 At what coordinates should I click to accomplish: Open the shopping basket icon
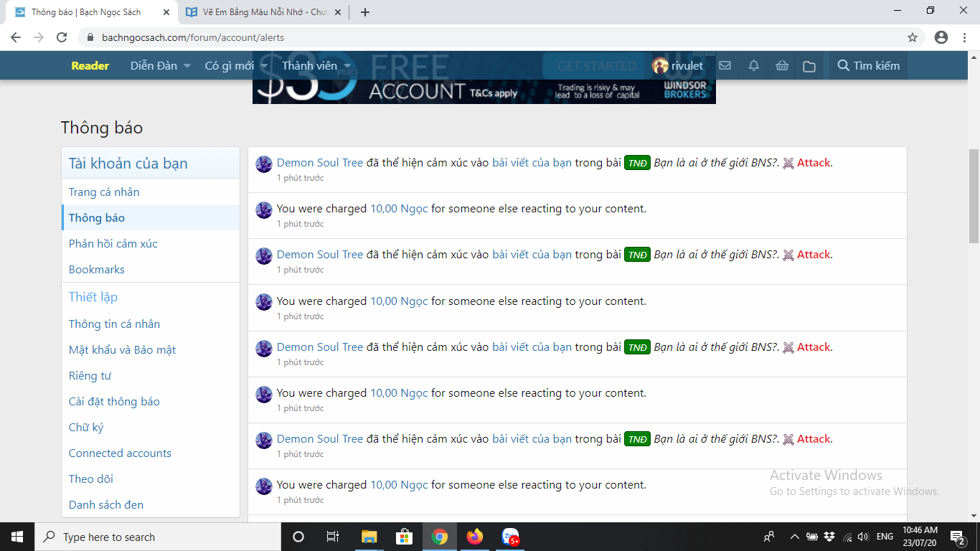[782, 66]
